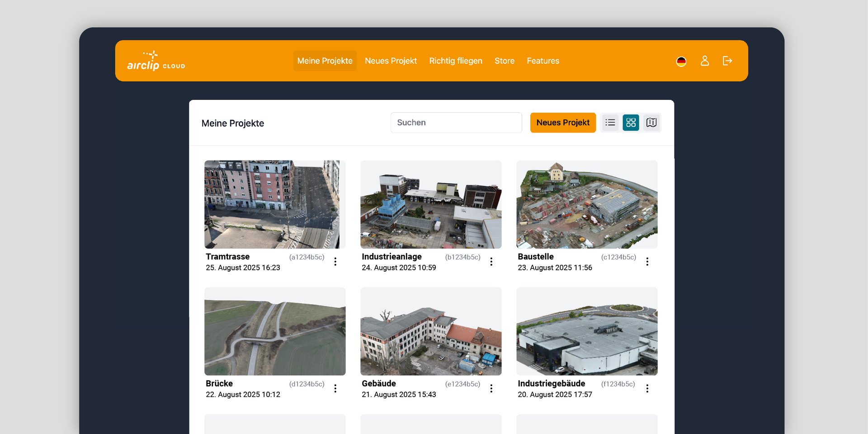
Task: Select the Industriegebäude project title
Action: (x=552, y=383)
